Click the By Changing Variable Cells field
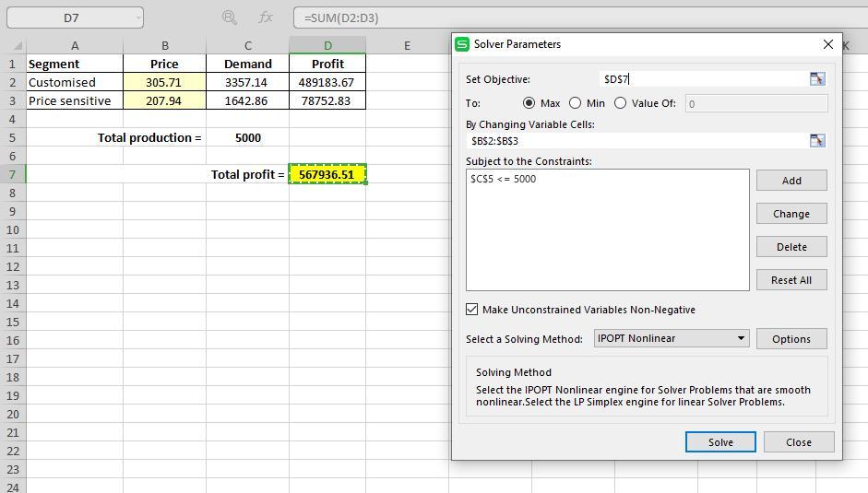The height and width of the screenshot is (493, 868). pos(636,141)
